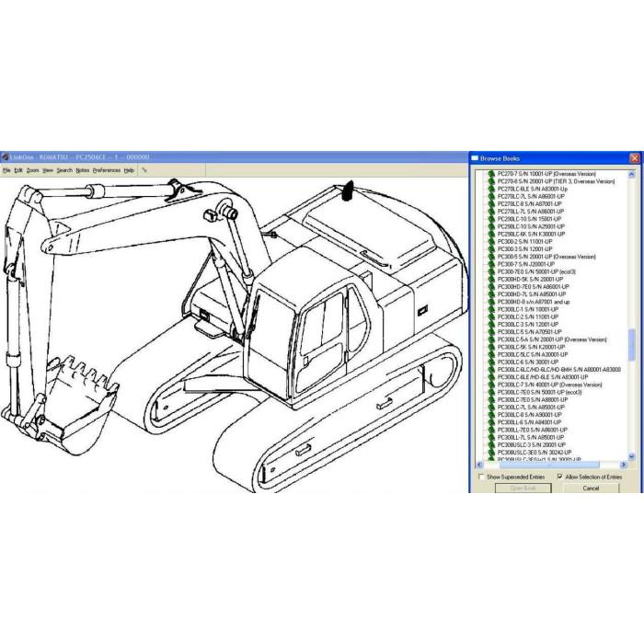Click book icon beside PC300LC-1 S/N 10001-UP
644x644 pixels.
tap(490, 309)
